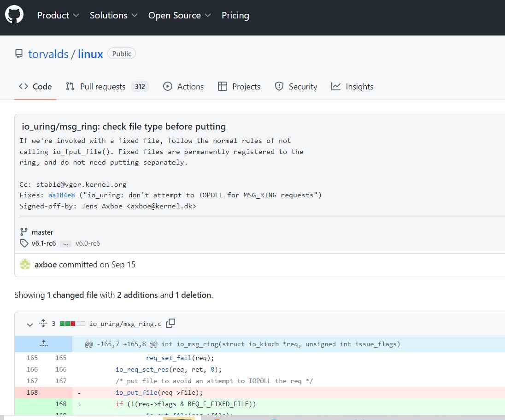Screen dimensions: 505x420
Task: Open the Solutions dropdown
Action: coord(113,15)
